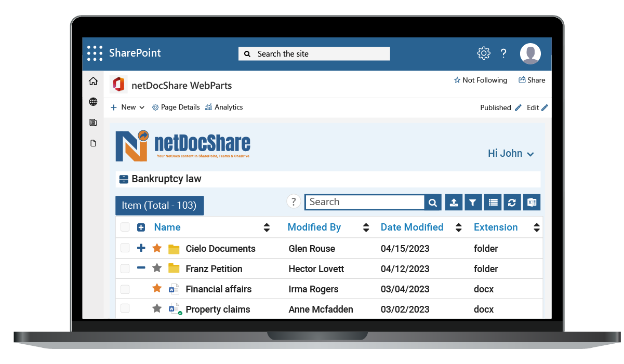Refresh the document list

[x=512, y=203]
